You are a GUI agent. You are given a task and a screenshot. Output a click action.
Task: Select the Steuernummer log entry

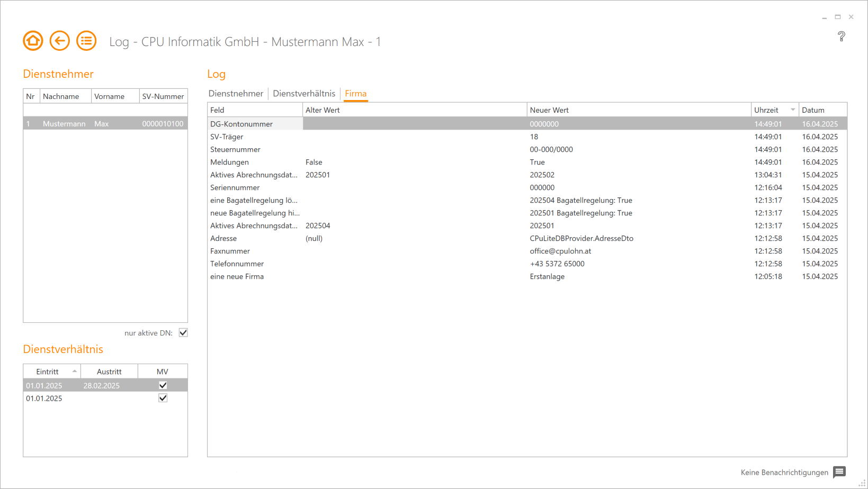click(235, 150)
